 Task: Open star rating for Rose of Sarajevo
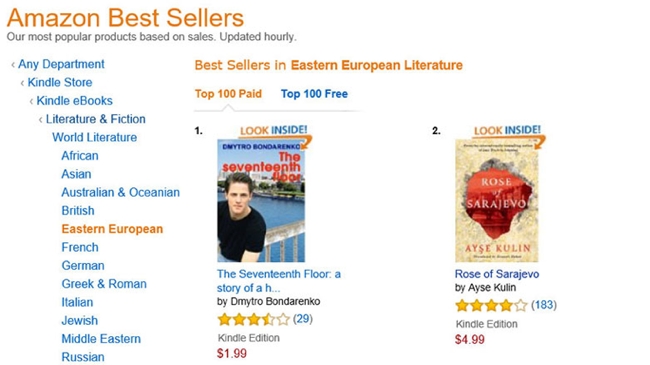point(491,306)
